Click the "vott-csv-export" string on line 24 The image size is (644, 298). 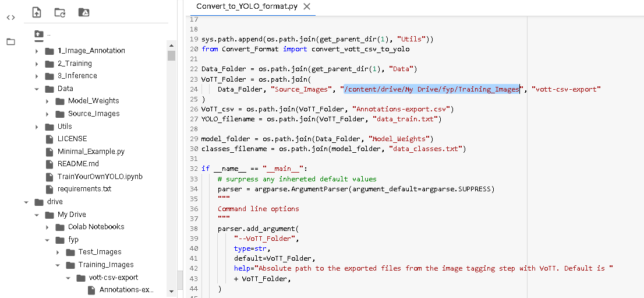pyautogui.click(x=567, y=89)
